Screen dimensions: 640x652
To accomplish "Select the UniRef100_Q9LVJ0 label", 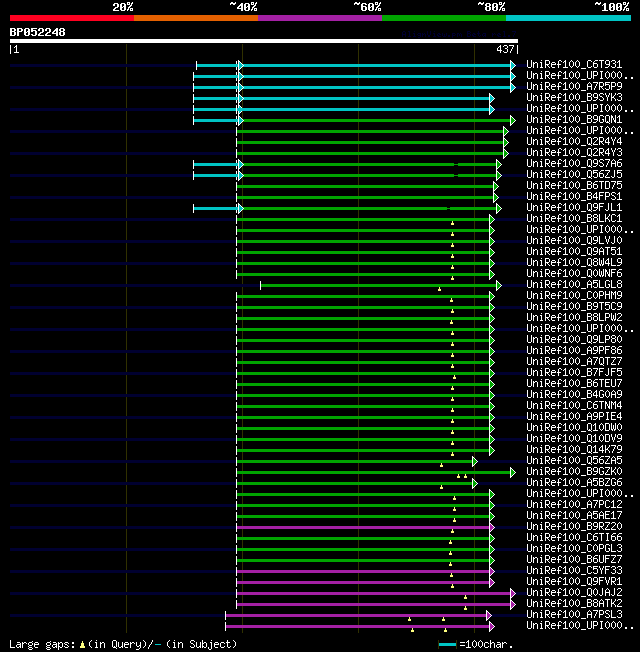I will [x=574, y=240].
